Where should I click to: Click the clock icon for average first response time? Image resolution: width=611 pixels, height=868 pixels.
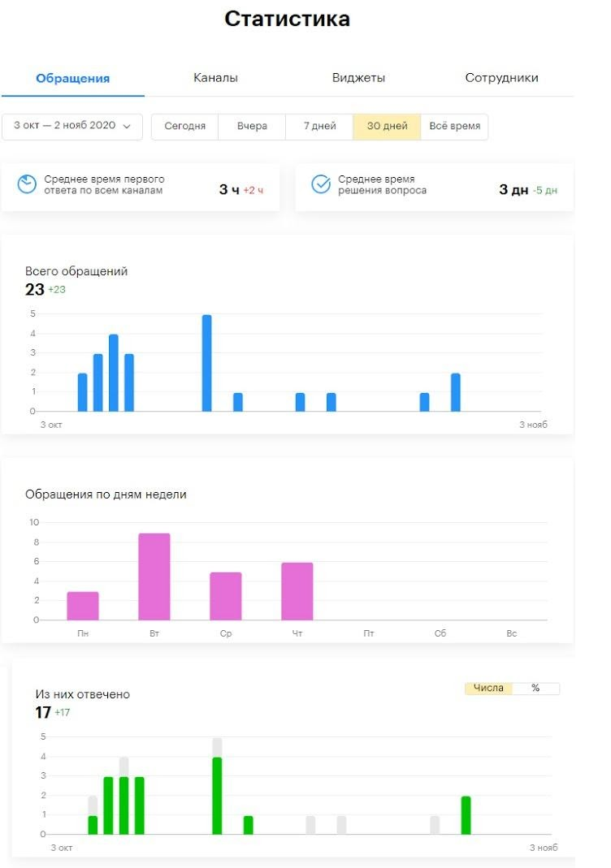(27, 184)
